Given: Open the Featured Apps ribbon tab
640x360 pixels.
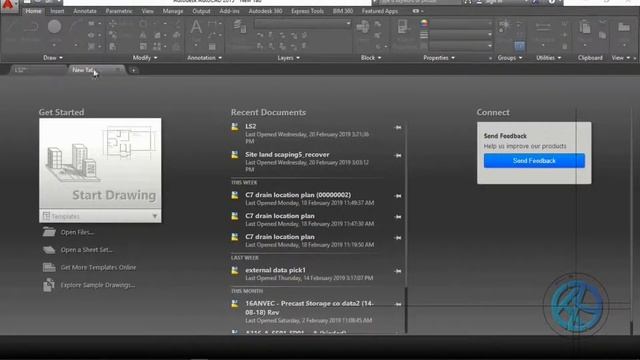Looking at the screenshot, I should [x=380, y=11].
